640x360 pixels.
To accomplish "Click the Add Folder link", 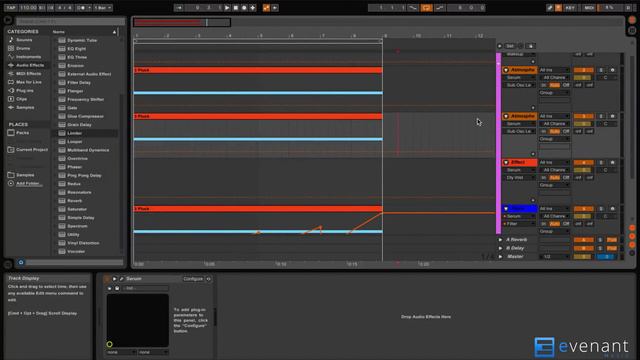I will 28,184.
